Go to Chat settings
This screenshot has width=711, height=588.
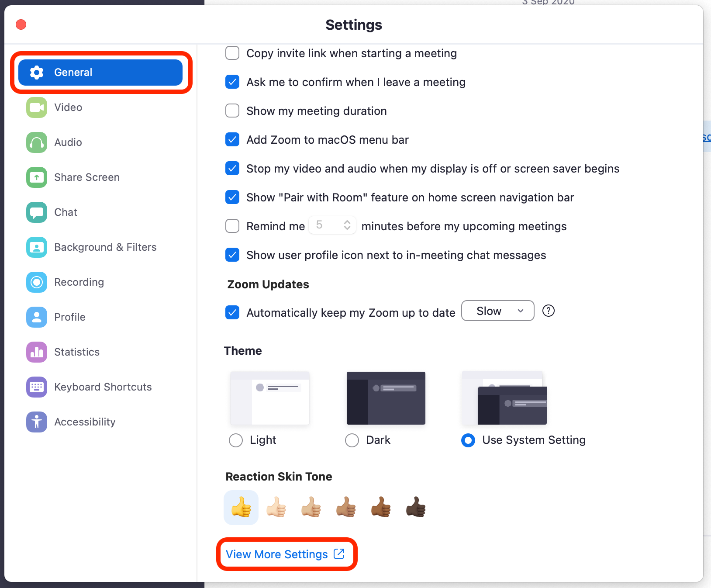[x=100, y=212]
